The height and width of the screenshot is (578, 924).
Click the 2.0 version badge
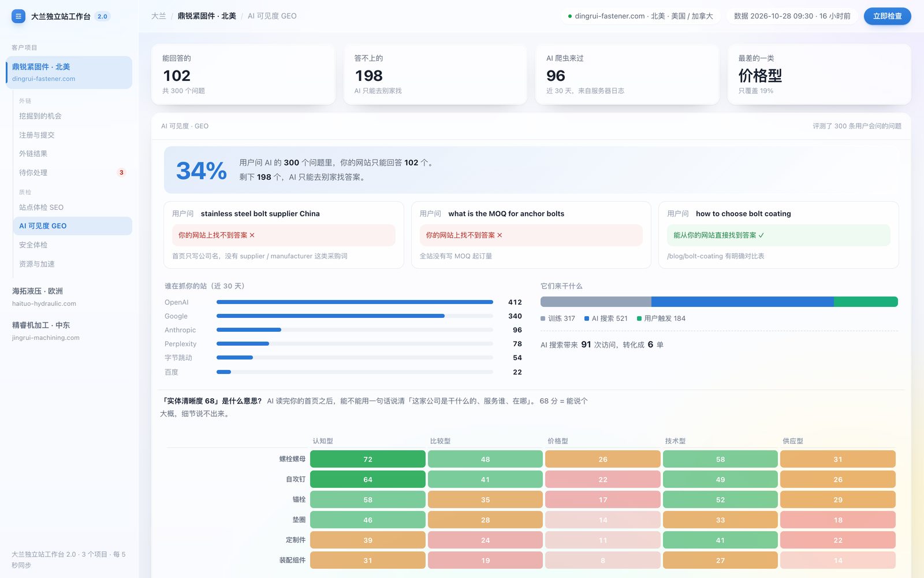click(x=102, y=16)
